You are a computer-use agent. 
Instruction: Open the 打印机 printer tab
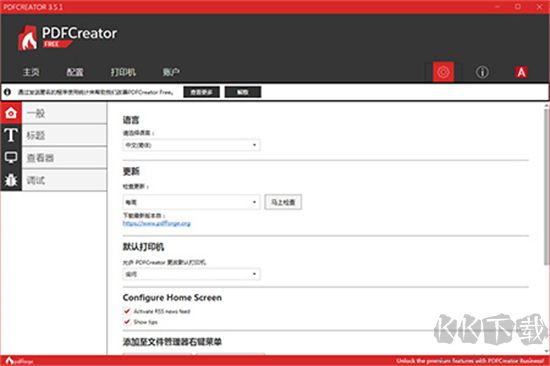coord(123,72)
